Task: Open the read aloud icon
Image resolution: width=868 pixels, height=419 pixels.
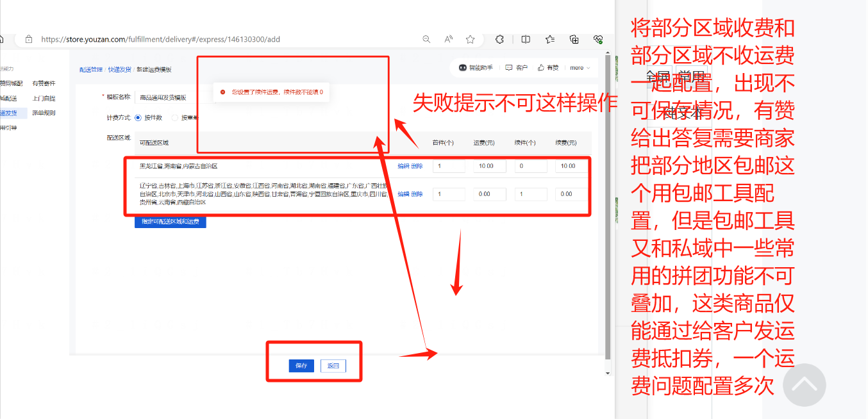Action: [448, 39]
